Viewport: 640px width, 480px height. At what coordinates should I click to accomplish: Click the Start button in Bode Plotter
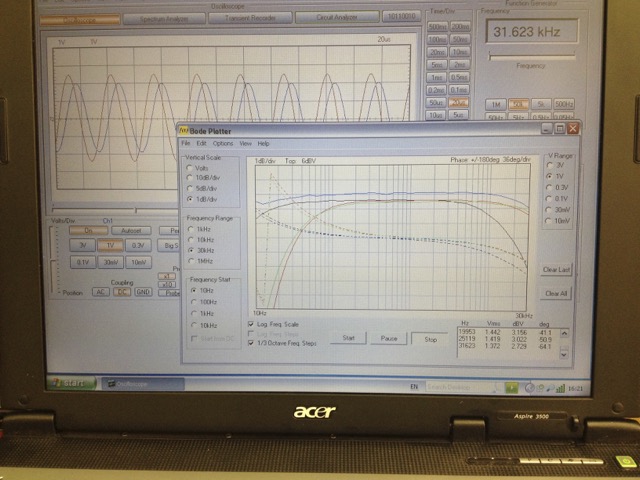tap(348, 338)
